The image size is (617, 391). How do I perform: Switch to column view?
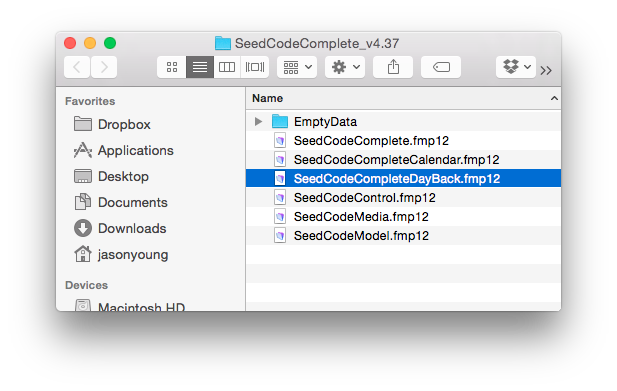227,67
